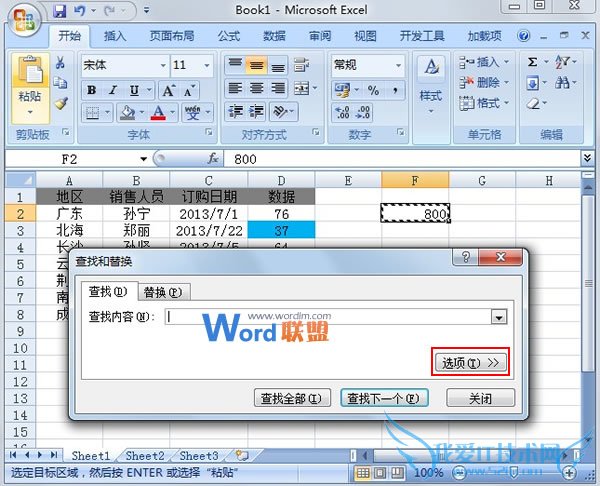Click the Fill down icon in editing group
This screenshot has width=600, height=486.
tap(532, 83)
